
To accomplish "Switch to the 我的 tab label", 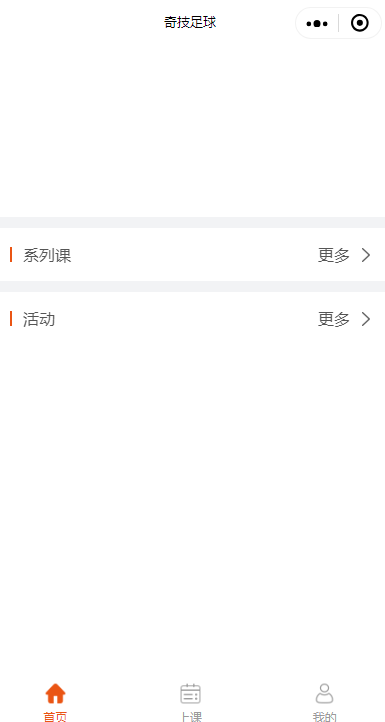I will (325, 716).
